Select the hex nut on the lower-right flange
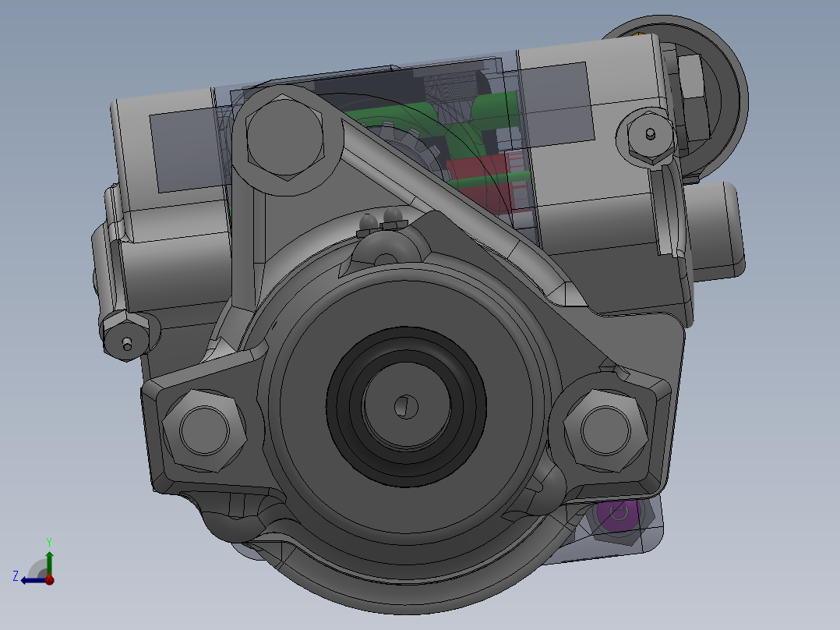The width and height of the screenshot is (840, 630). pyautogui.click(x=605, y=430)
